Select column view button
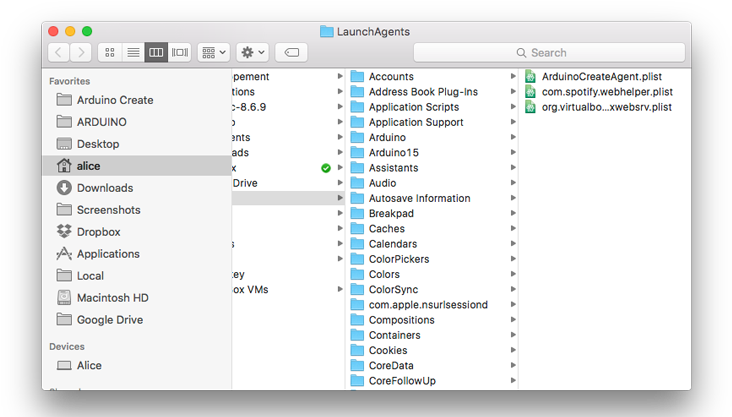 click(156, 52)
